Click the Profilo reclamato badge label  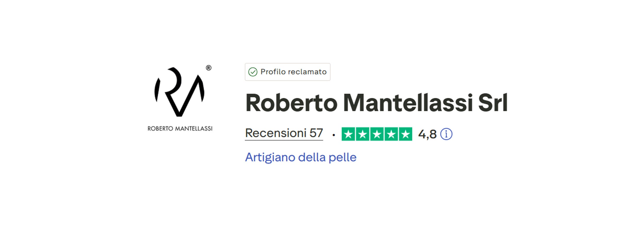[293, 72]
